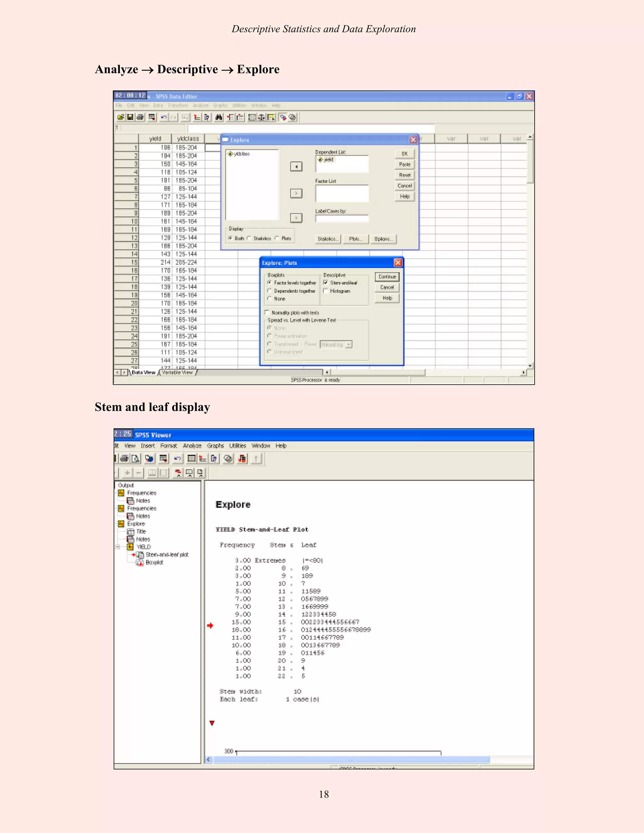Click the Undo icon in Data Editor toolbar
This screenshot has width=644, height=833.
pos(164,118)
